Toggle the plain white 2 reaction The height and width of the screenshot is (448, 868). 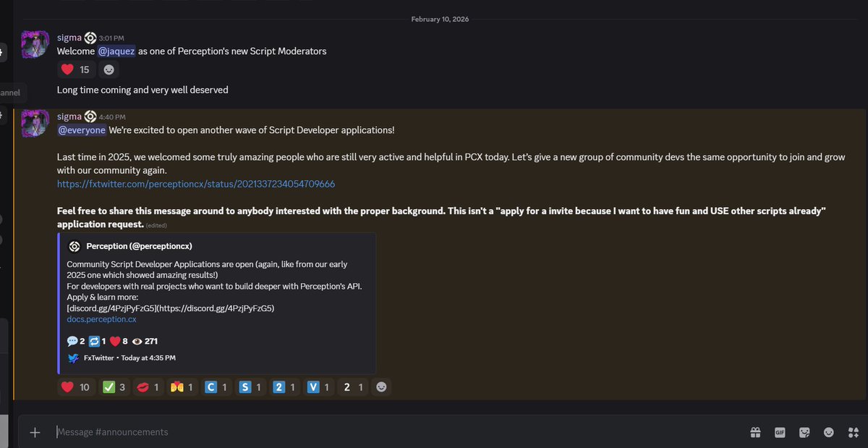(x=352, y=387)
